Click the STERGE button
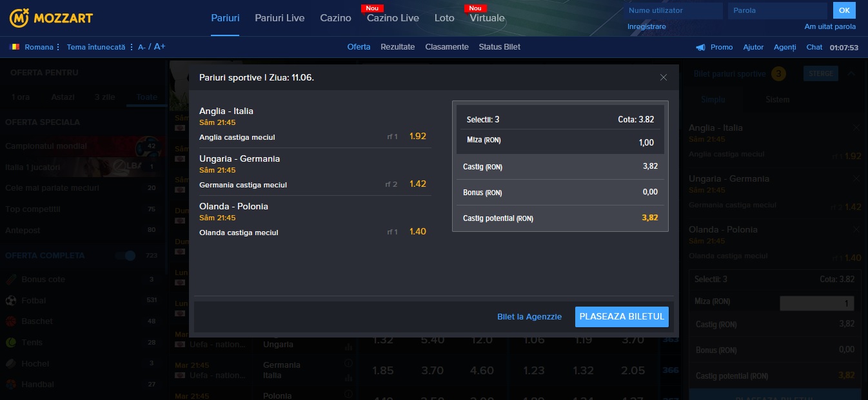Viewport: 868px width, 400px height. 821,73
